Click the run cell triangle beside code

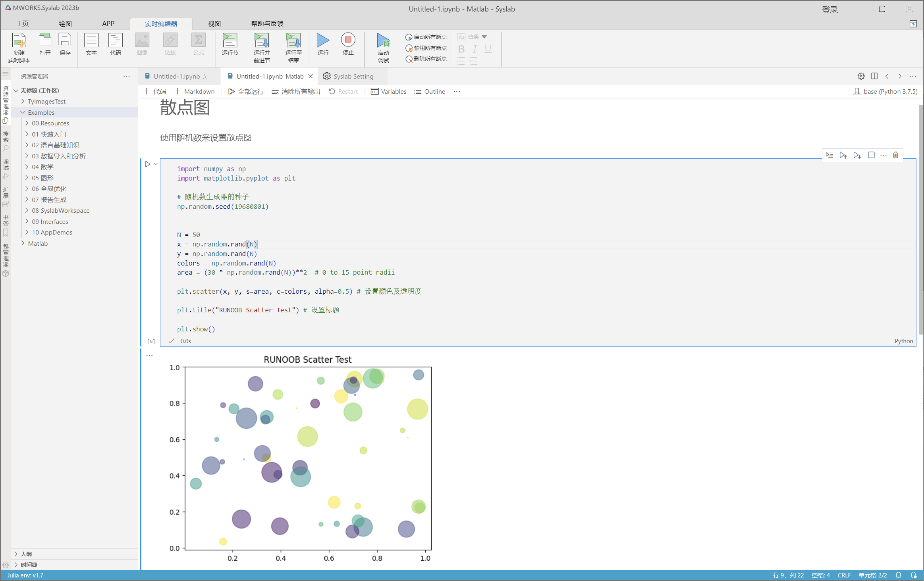coord(148,164)
